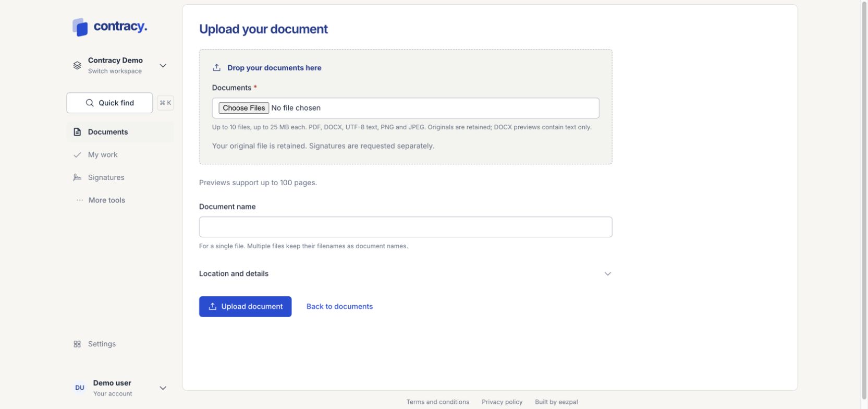
Task: Show More tools menu
Action: point(120,200)
